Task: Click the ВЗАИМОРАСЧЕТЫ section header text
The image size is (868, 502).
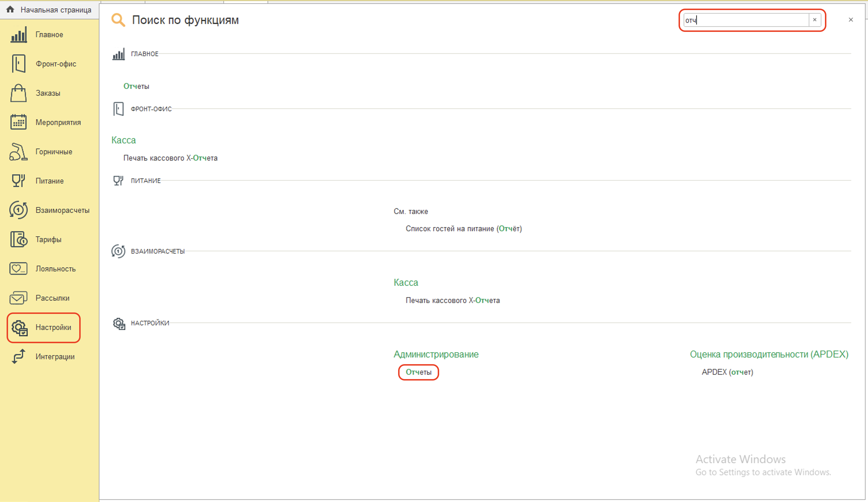Action: point(158,251)
